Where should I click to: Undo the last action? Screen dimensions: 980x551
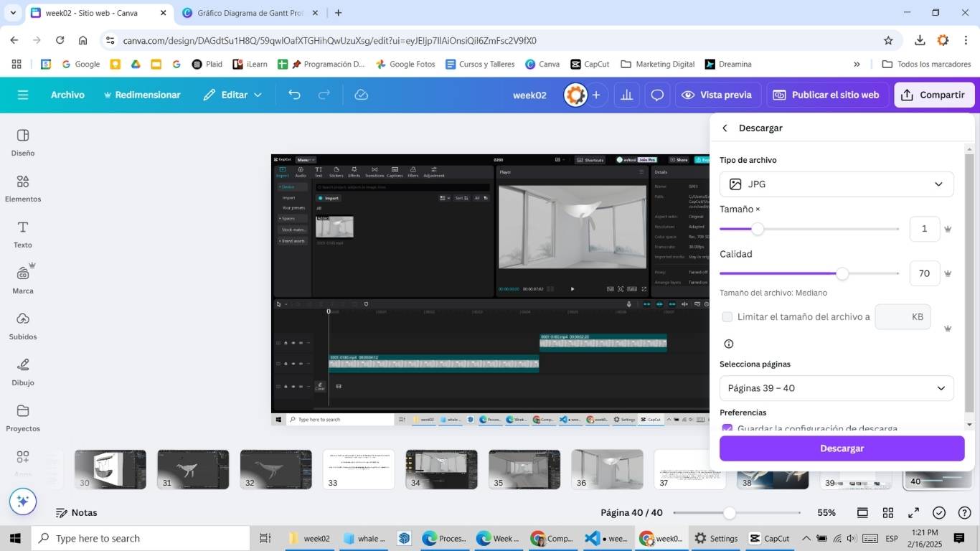coord(294,95)
